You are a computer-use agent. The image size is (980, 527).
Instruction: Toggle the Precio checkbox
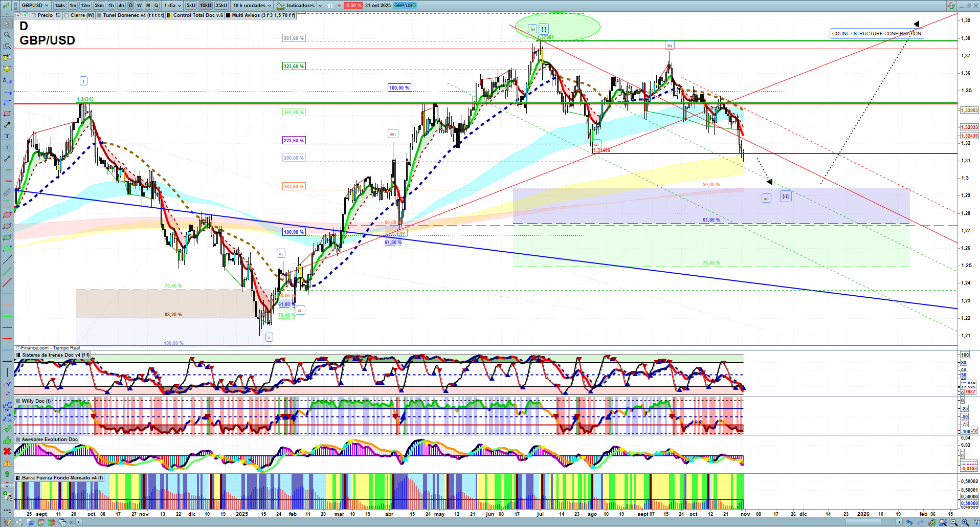point(34,15)
